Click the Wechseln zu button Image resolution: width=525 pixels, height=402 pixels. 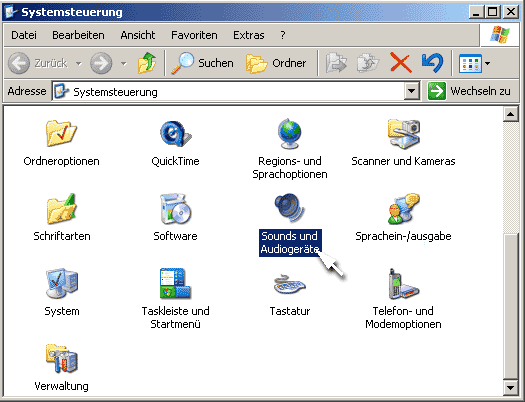470,91
